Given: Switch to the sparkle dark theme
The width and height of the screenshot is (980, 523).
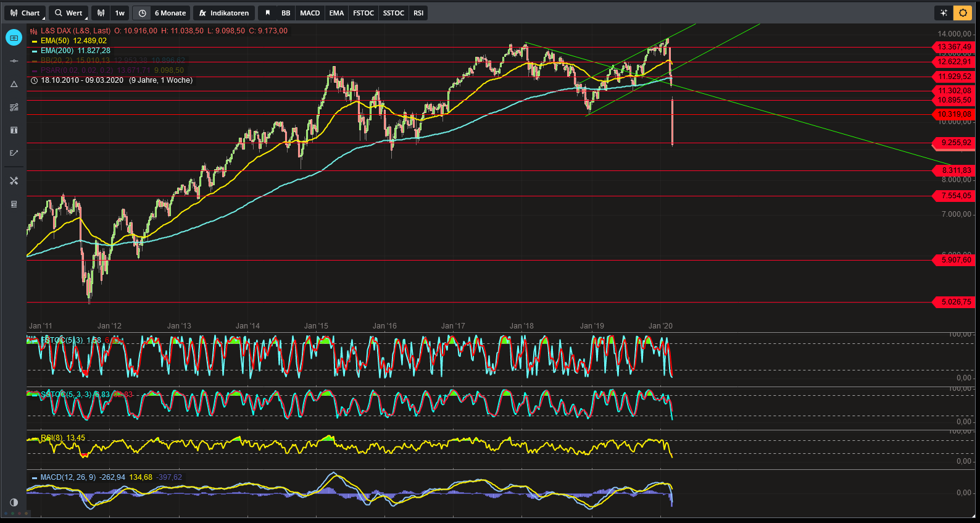Looking at the screenshot, I should click(x=943, y=13).
